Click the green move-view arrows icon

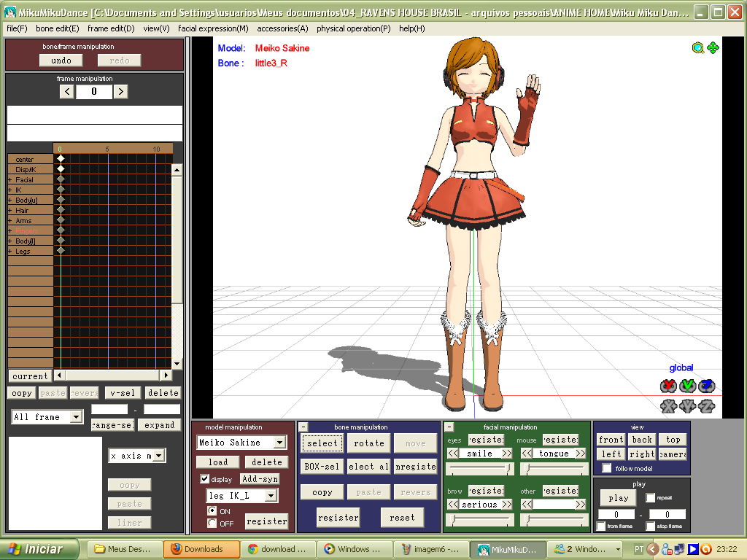[x=713, y=47]
